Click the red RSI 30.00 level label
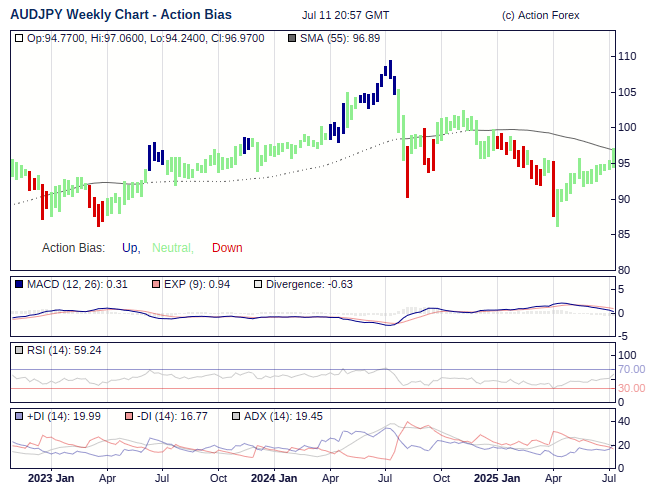This screenshot has height=489, width=650. tap(631, 388)
